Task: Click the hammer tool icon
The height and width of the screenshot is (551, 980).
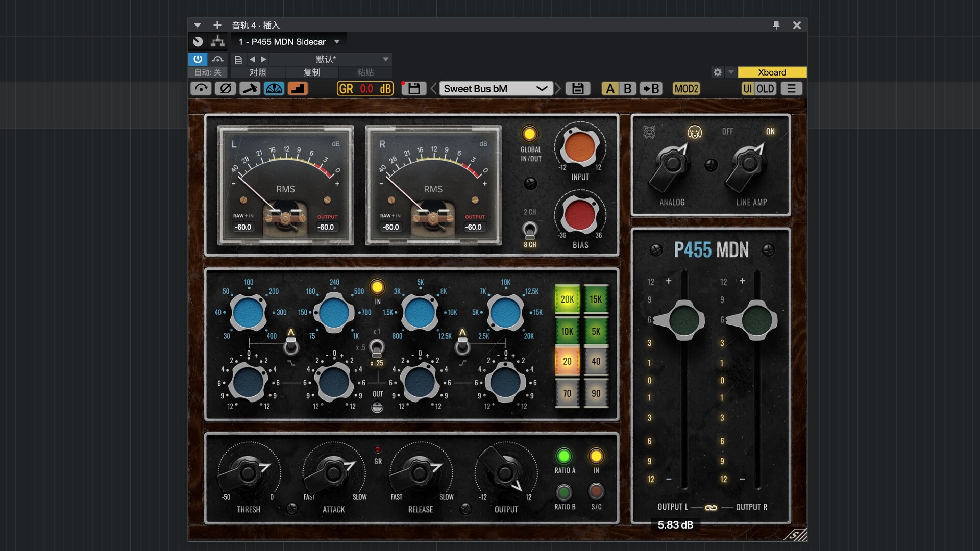Action: point(250,89)
